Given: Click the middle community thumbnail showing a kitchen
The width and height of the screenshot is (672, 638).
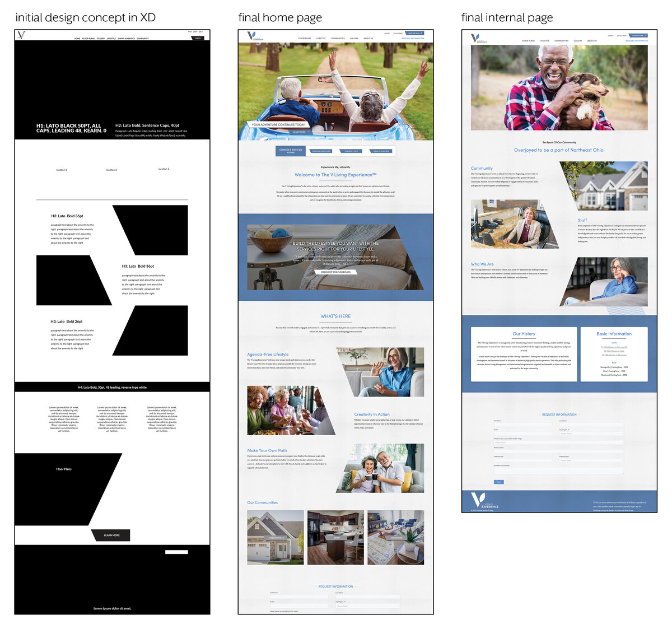Looking at the screenshot, I should click(x=335, y=537).
